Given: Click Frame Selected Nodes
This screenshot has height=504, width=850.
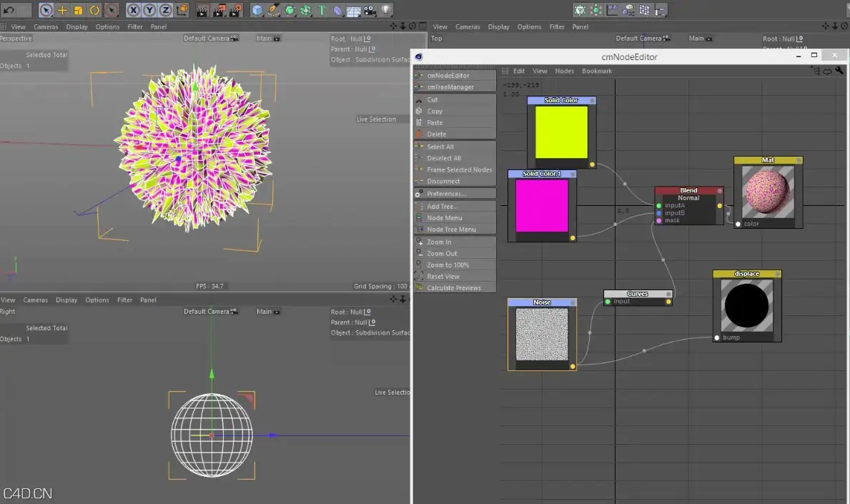Looking at the screenshot, I should [x=455, y=169].
